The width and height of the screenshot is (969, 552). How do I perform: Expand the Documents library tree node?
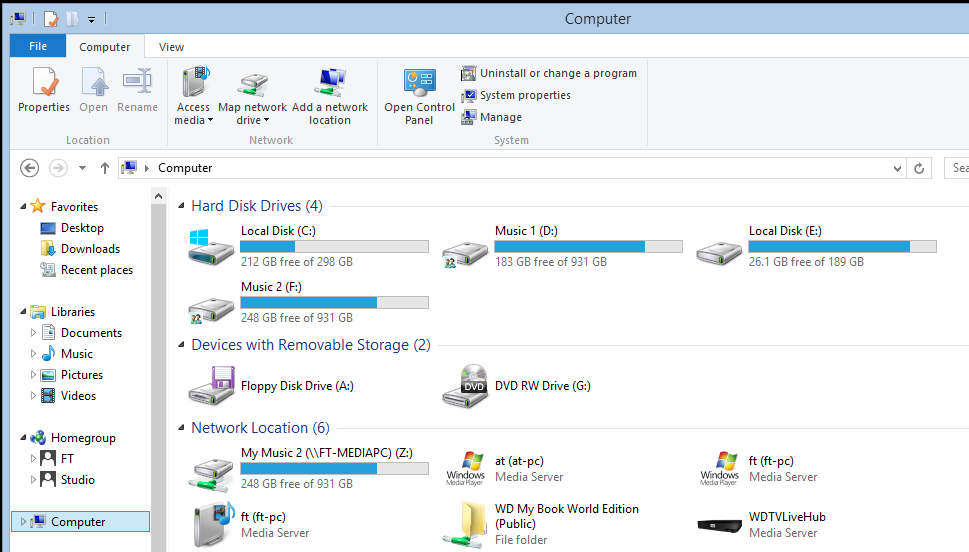[x=33, y=333]
